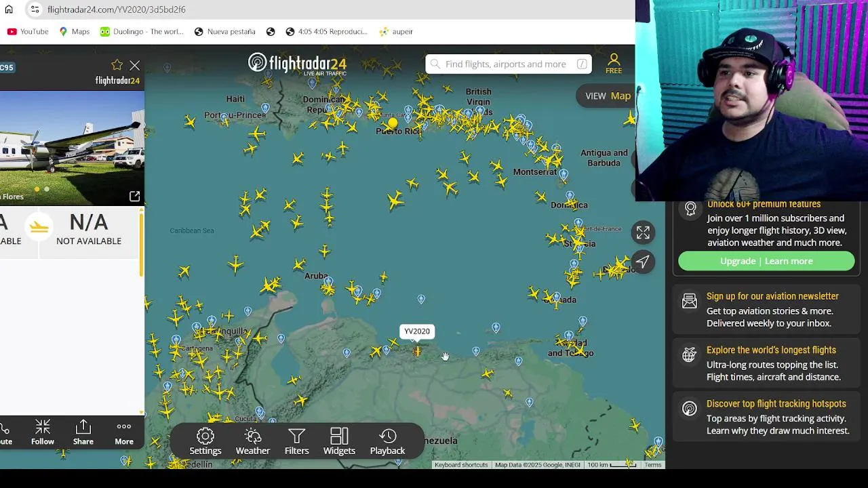The height and width of the screenshot is (488, 868).
Task: Click the Flightradar24 logo
Action: pos(297,64)
